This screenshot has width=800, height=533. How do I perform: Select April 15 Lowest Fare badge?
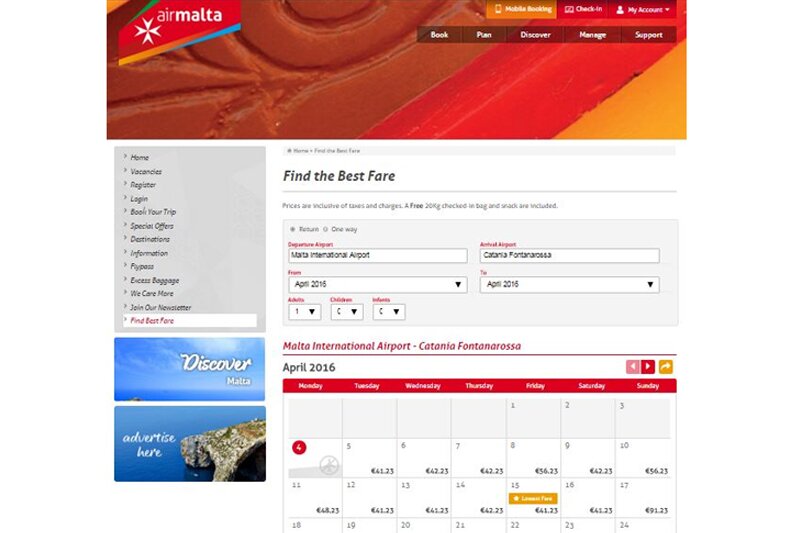click(533, 498)
